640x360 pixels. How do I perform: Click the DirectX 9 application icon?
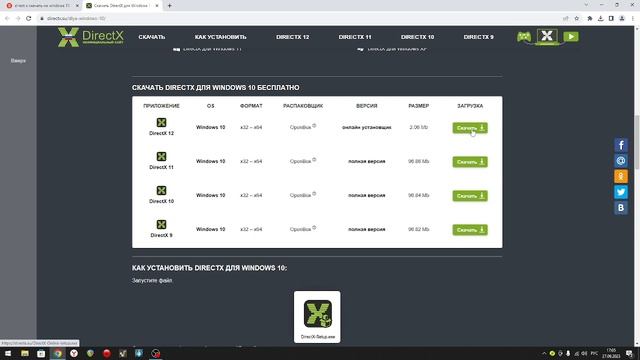(161, 224)
